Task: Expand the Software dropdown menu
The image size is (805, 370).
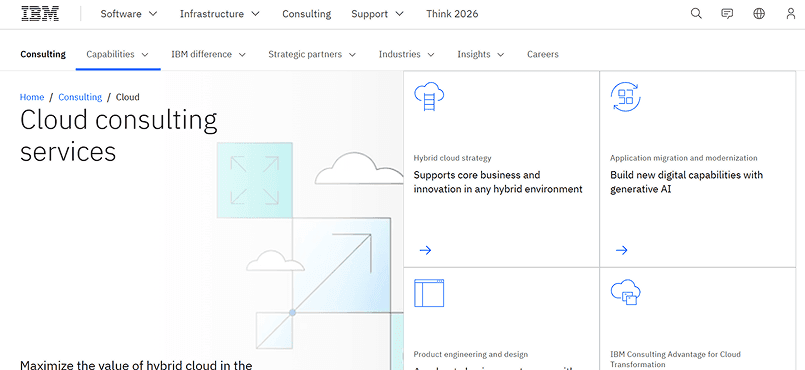Action: pos(129,14)
